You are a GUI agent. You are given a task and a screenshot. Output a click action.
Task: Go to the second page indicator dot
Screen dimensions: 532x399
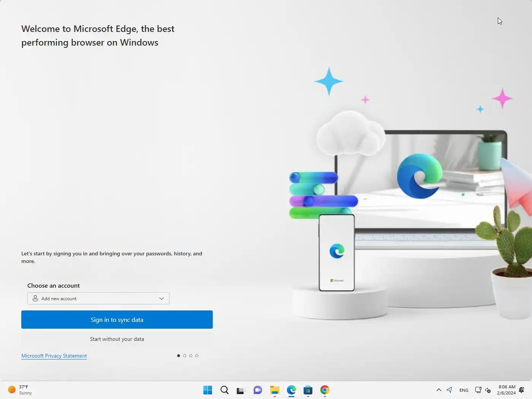click(x=185, y=356)
